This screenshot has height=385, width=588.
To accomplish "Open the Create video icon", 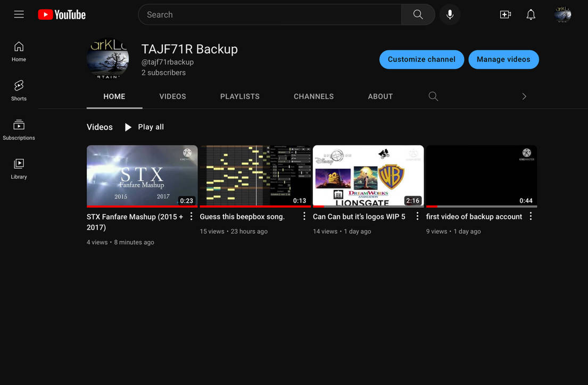I will point(505,14).
